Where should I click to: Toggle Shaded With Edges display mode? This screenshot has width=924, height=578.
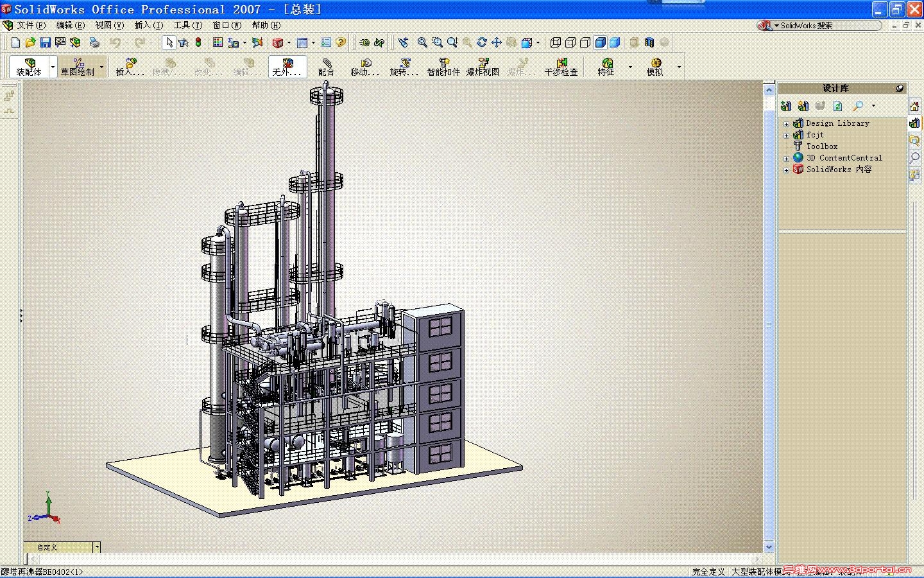pos(600,42)
